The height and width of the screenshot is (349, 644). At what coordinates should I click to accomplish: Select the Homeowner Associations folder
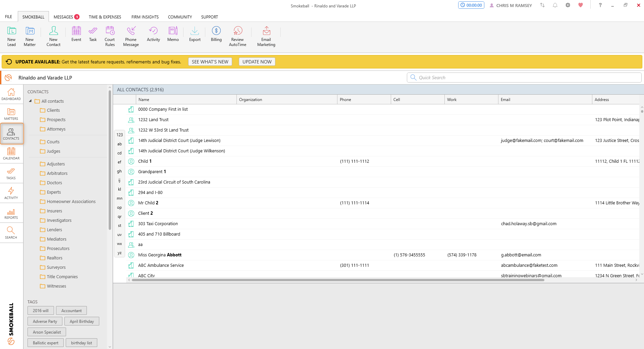68,201
